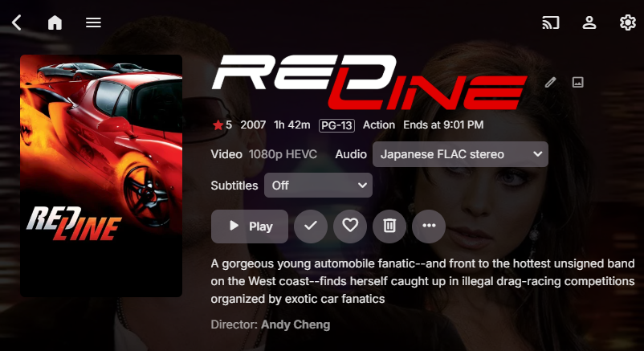This screenshot has height=351, width=644.
Task: Open the three-dot more options menu
Action: tap(429, 226)
